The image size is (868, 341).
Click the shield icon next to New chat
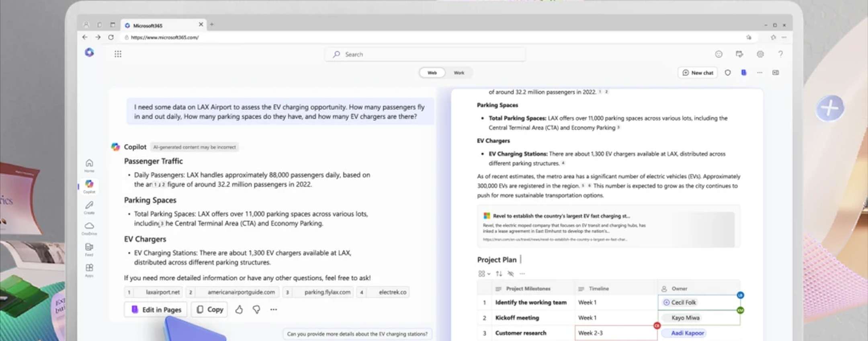point(727,73)
